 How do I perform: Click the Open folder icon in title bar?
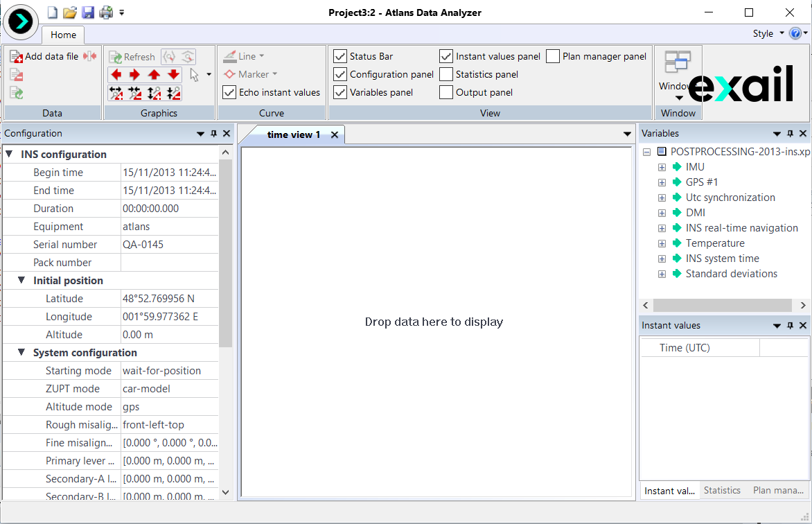(70, 12)
